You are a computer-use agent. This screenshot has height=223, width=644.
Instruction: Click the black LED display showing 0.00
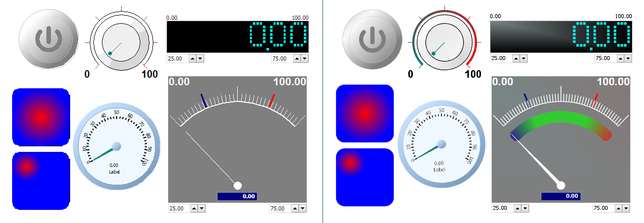click(238, 37)
